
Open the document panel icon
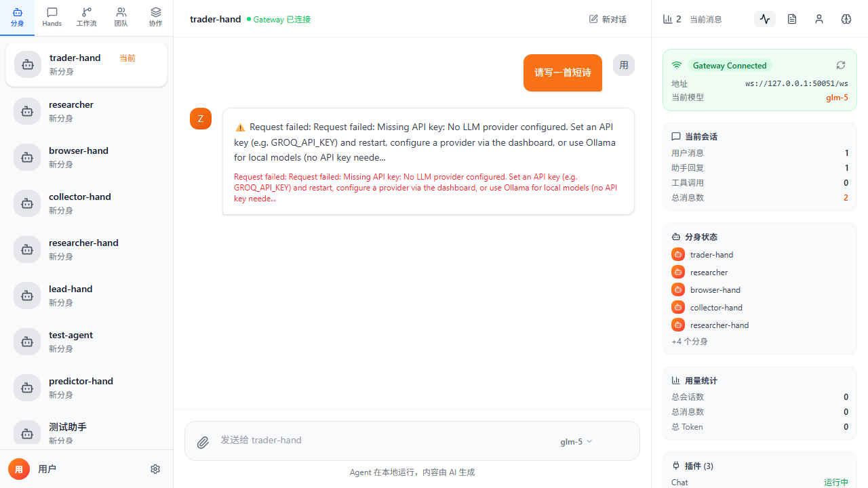(x=792, y=19)
